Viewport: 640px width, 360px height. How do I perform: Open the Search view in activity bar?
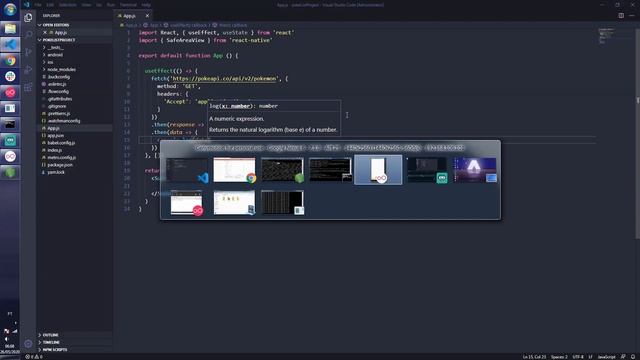(28, 35)
